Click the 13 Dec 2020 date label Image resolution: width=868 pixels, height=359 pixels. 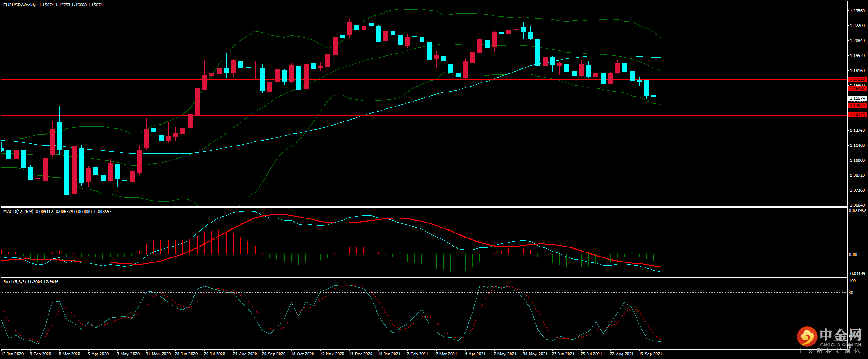tap(361, 354)
